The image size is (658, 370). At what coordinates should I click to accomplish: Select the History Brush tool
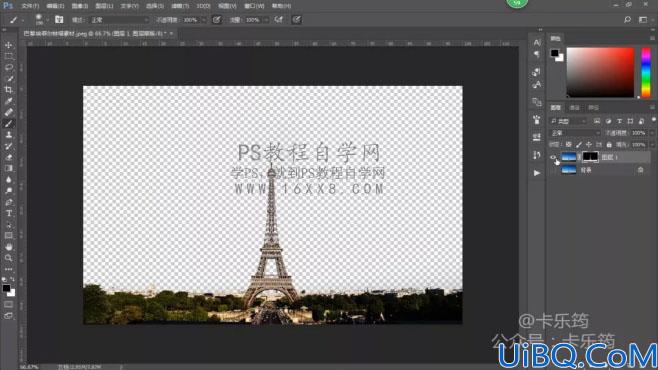click(8, 146)
